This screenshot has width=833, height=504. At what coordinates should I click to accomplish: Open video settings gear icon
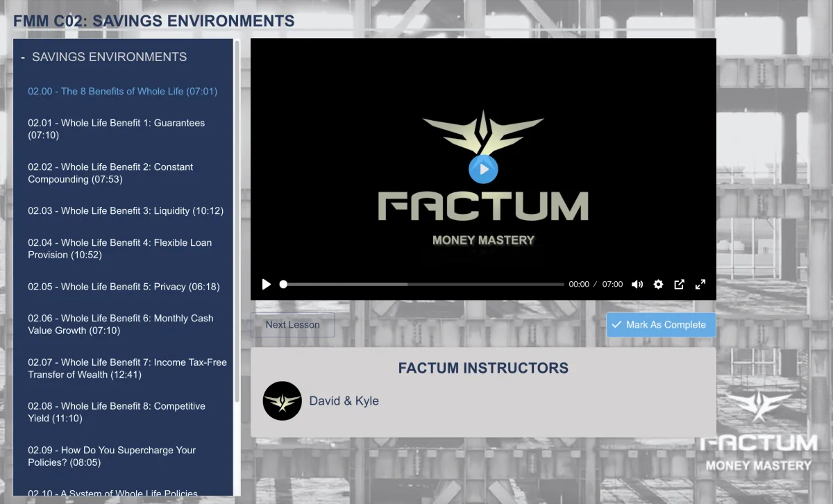[658, 284]
